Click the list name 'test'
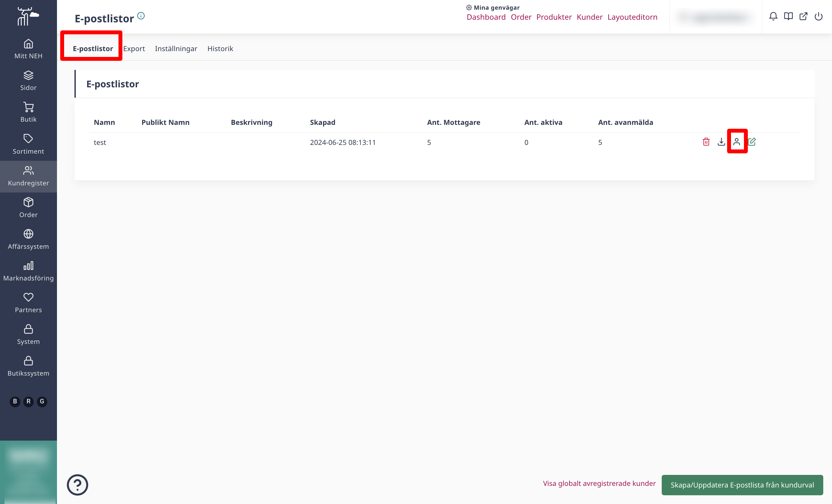The width and height of the screenshot is (832, 504). [100, 142]
